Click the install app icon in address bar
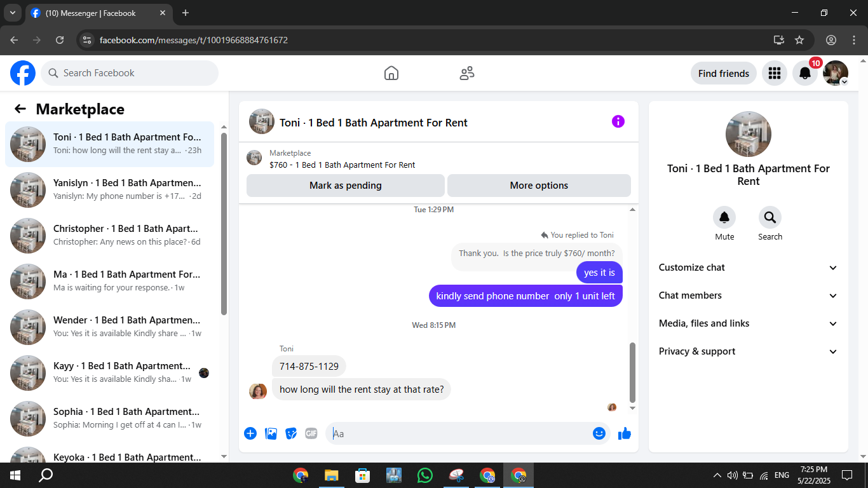 [779, 40]
